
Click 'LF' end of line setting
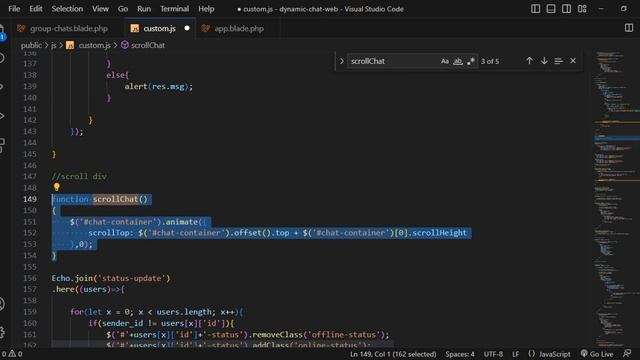pyautogui.click(x=516, y=354)
